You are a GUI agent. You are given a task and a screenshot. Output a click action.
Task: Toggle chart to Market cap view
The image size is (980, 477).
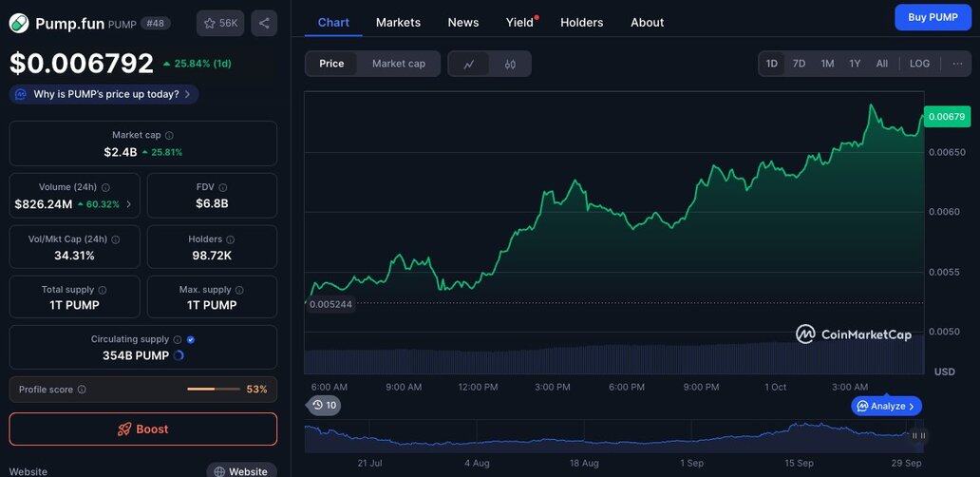399,64
